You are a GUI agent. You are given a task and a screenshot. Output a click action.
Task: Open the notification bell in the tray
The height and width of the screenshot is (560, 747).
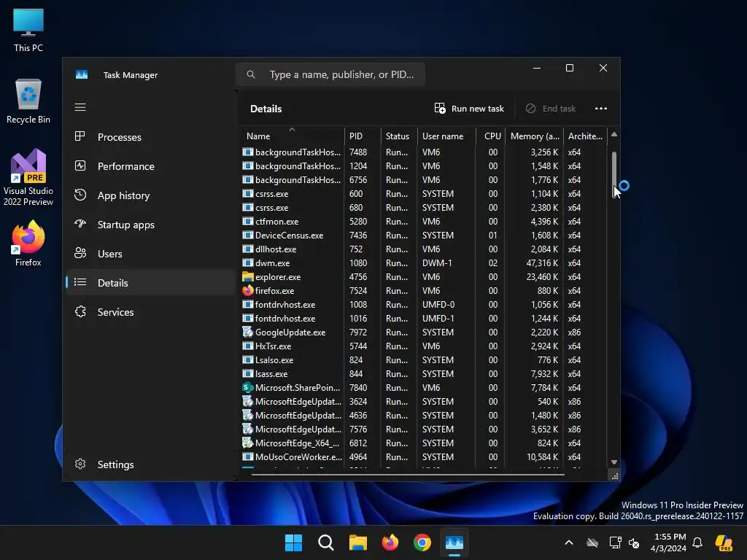pyautogui.click(x=697, y=542)
